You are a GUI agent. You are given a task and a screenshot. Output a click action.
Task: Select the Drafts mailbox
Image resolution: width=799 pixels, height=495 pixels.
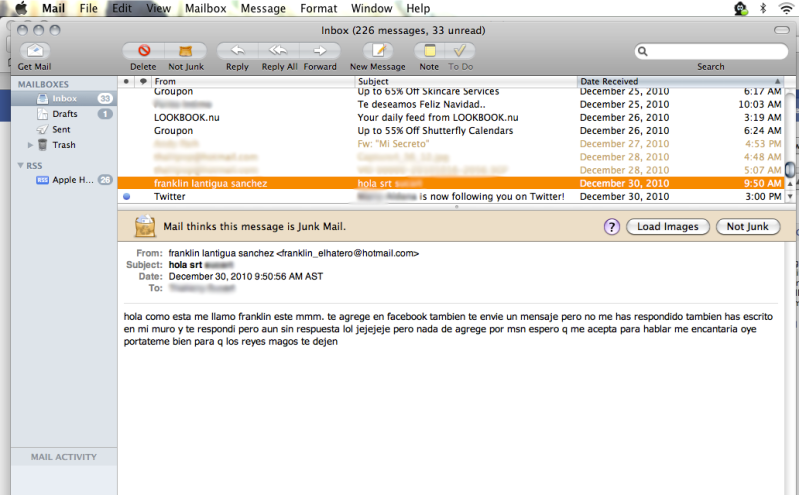coord(65,114)
